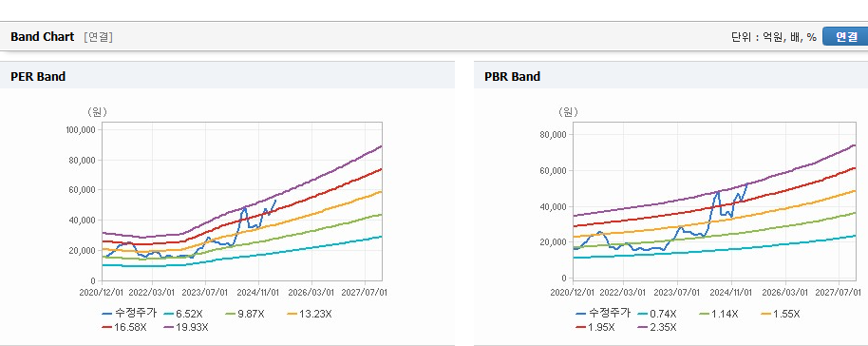Click 2027/07/01 x-axis label in PBR chart

[x=840, y=292]
